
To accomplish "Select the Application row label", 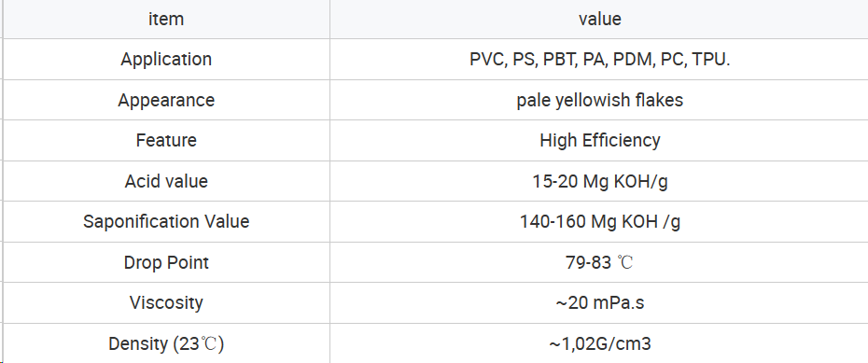I will coord(166,59).
